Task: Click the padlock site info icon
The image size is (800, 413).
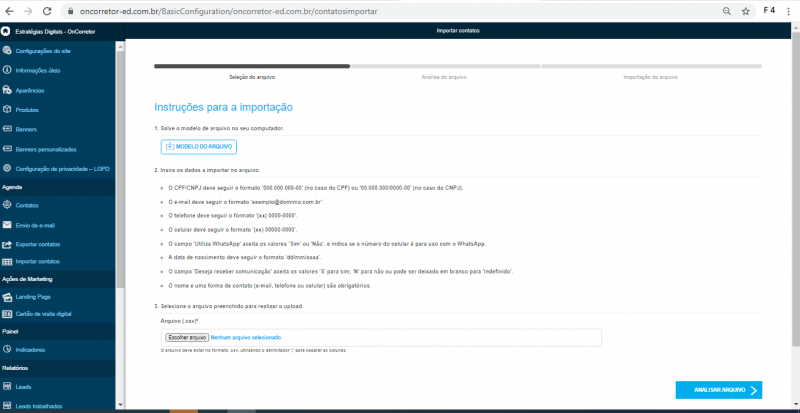Action: 70,11
